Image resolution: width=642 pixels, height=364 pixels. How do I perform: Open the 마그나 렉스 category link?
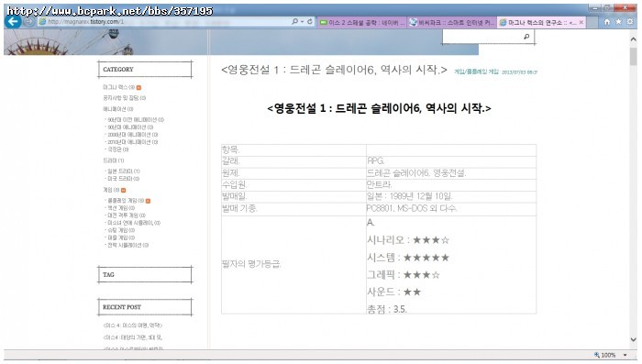118,87
